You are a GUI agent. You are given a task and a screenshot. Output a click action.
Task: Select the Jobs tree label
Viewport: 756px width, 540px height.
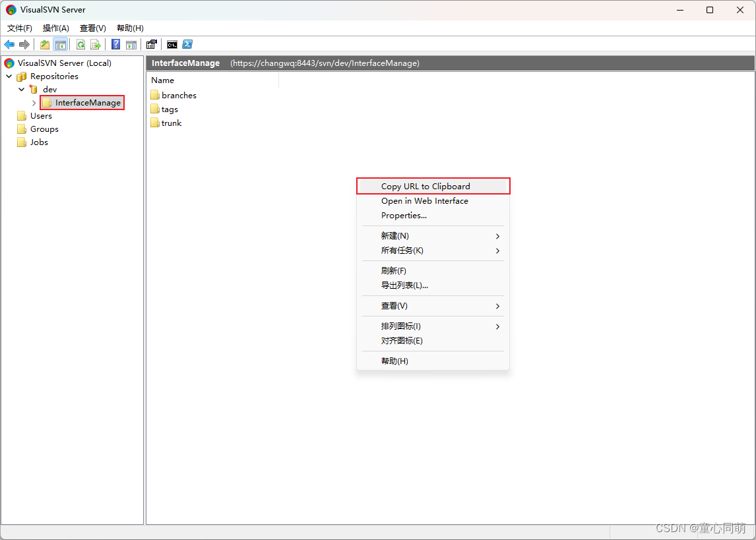click(39, 142)
